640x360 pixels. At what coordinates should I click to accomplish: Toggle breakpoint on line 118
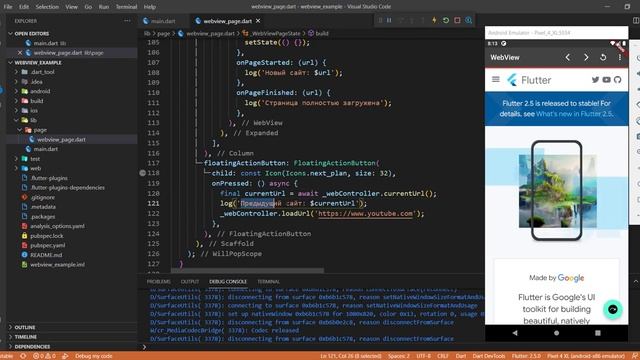point(142,173)
